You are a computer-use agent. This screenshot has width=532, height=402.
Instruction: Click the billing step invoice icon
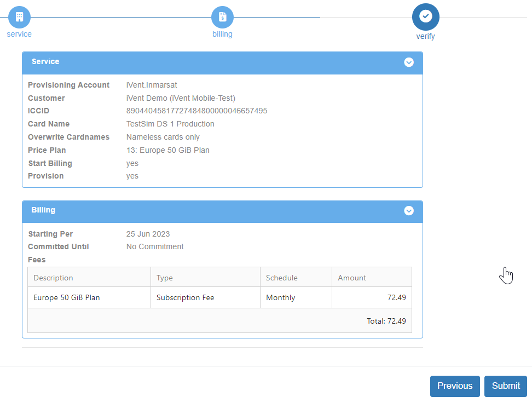pos(222,17)
